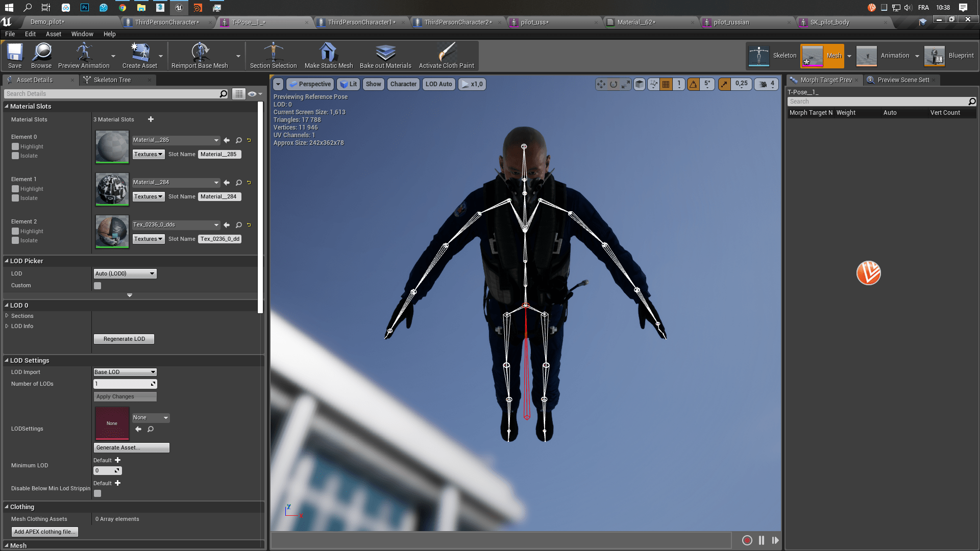Collapse the Material Slots section
Image resolution: width=980 pixels, height=551 pixels.
[7, 106]
